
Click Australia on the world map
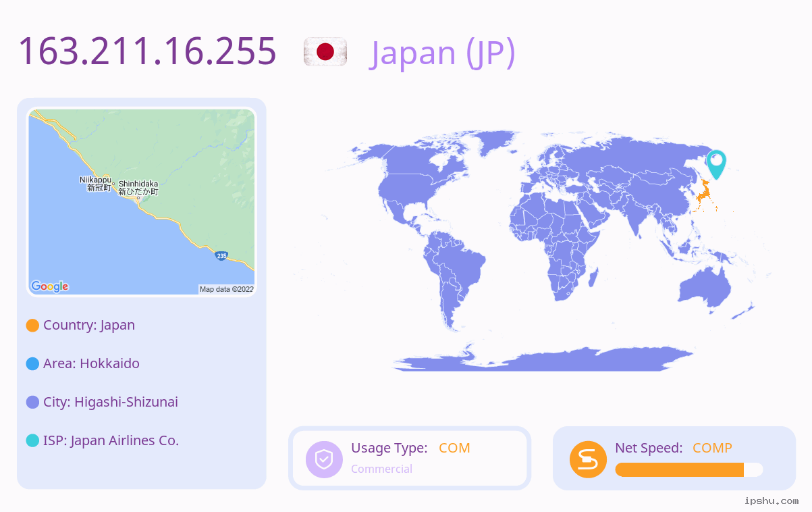[x=704, y=288]
